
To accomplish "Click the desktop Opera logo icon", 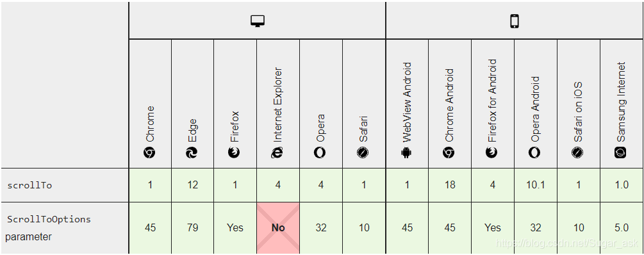I will [320, 153].
